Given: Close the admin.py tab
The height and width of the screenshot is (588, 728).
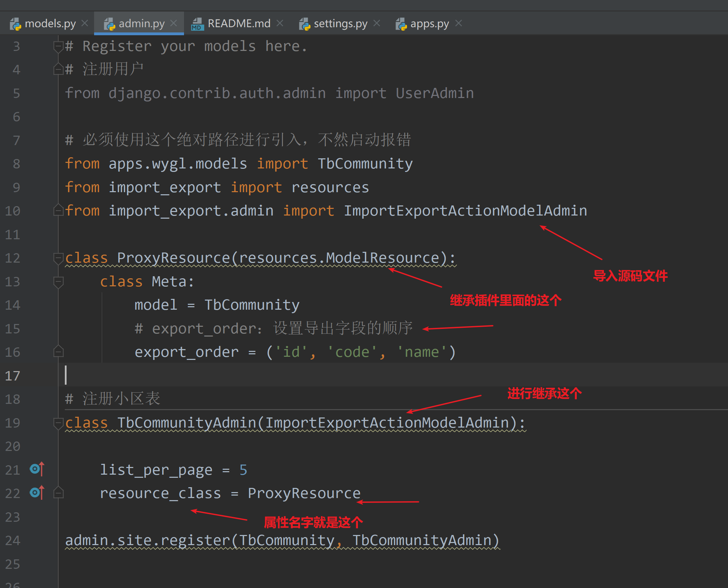Looking at the screenshot, I should pos(174,23).
